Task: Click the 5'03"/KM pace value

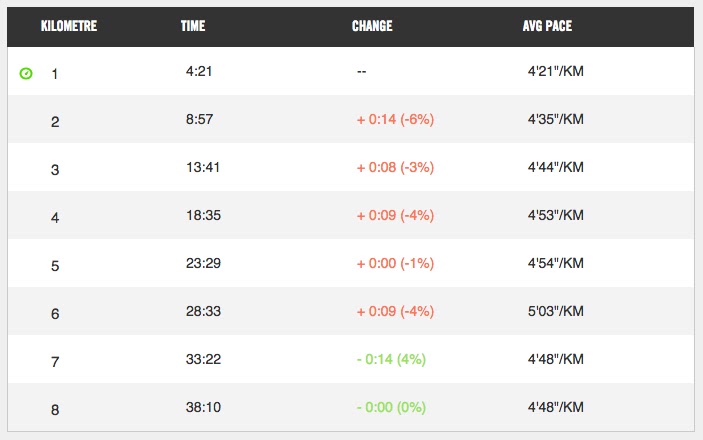Action: 555,312
